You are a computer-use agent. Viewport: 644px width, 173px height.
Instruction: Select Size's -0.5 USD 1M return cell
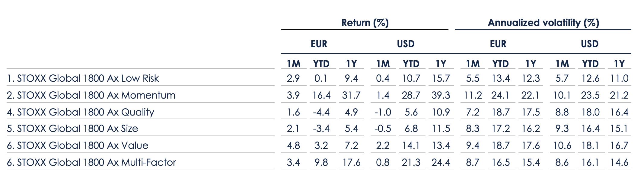click(x=383, y=129)
